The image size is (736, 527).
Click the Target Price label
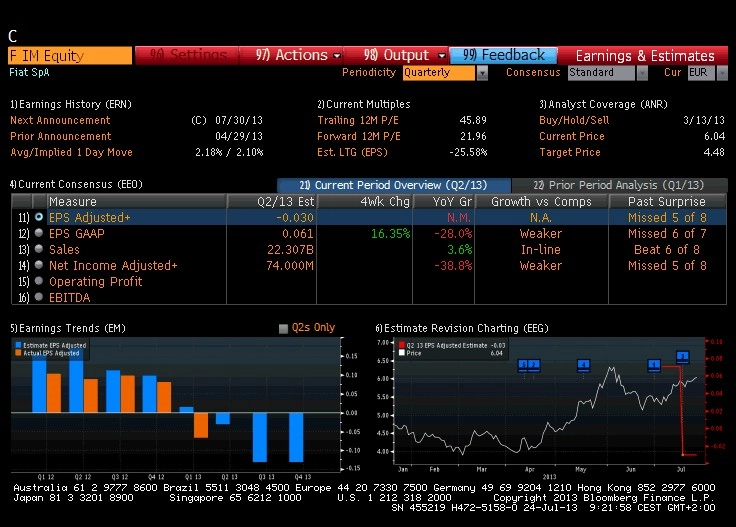click(x=570, y=152)
